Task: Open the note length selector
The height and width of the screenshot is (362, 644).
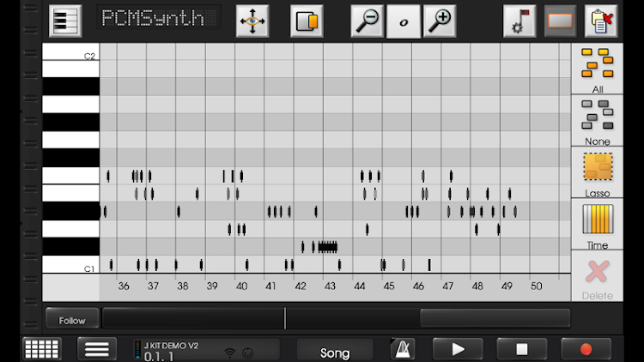Action: click(x=404, y=21)
